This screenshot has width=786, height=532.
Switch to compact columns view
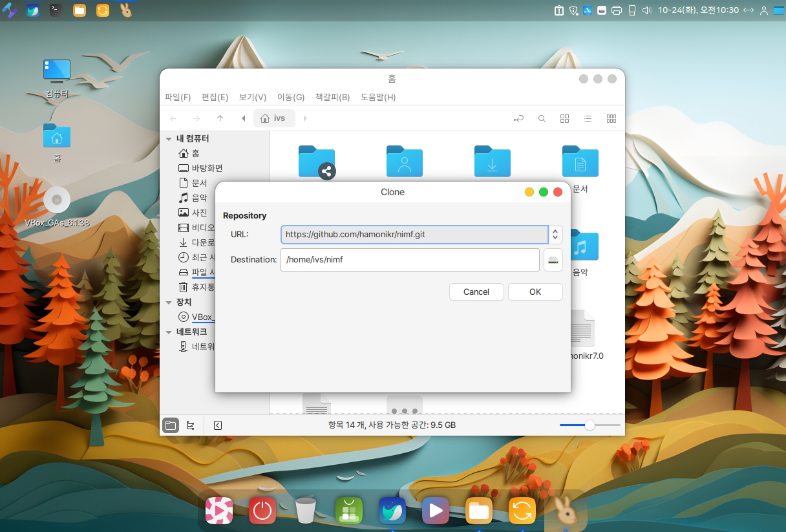point(611,119)
